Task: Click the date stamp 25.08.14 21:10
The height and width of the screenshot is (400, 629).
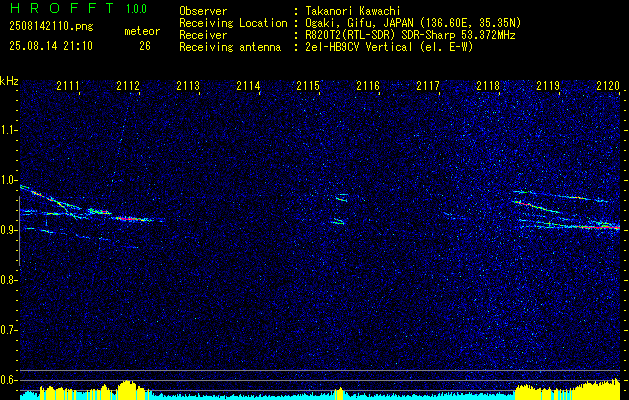Action: click(x=51, y=46)
